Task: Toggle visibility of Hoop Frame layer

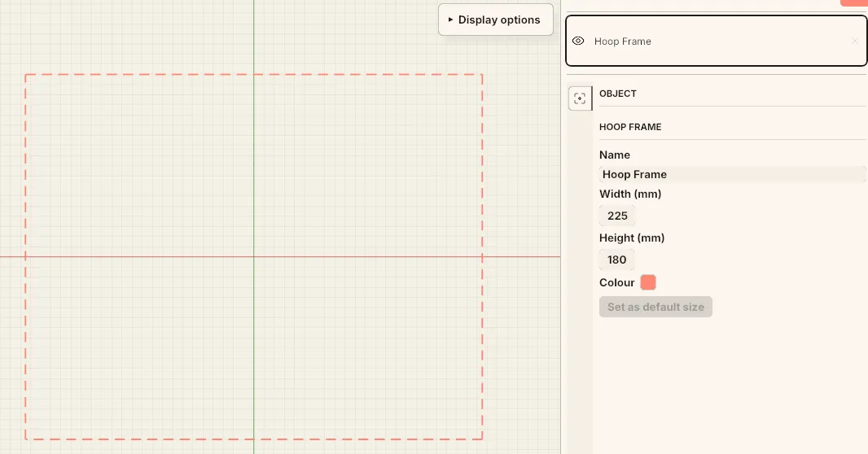Action: point(578,41)
